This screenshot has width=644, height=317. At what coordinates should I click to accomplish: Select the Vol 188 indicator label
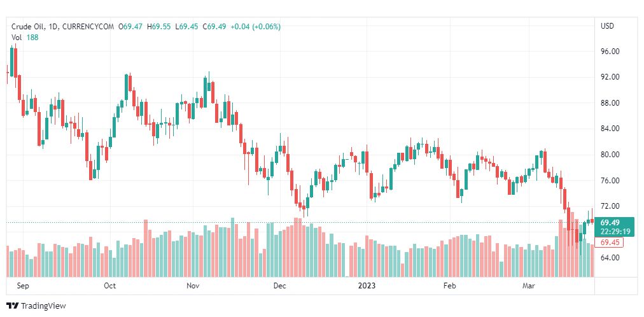(x=25, y=37)
